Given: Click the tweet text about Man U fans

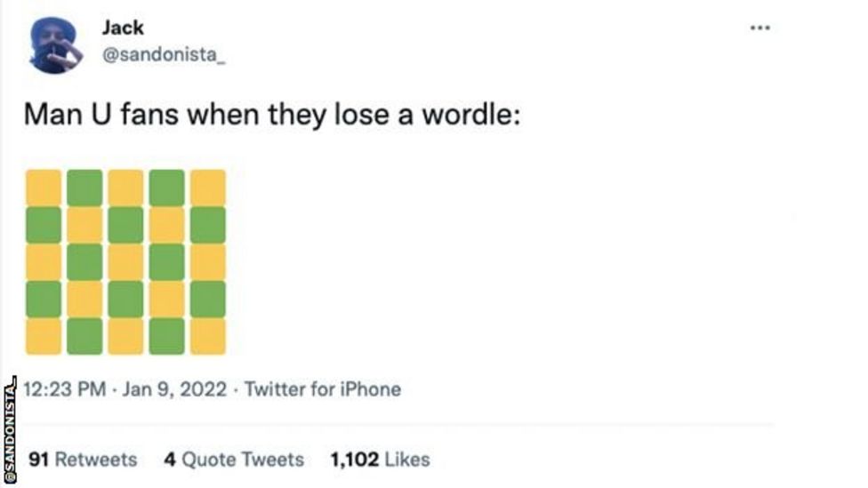Looking at the screenshot, I should pyautogui.click(x=271, y=116).
